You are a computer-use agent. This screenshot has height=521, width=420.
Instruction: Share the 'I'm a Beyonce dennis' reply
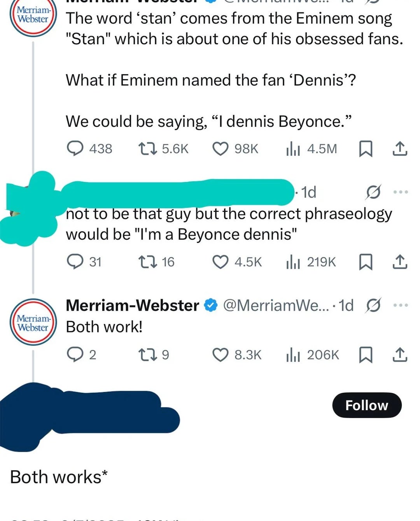point(399,262)
